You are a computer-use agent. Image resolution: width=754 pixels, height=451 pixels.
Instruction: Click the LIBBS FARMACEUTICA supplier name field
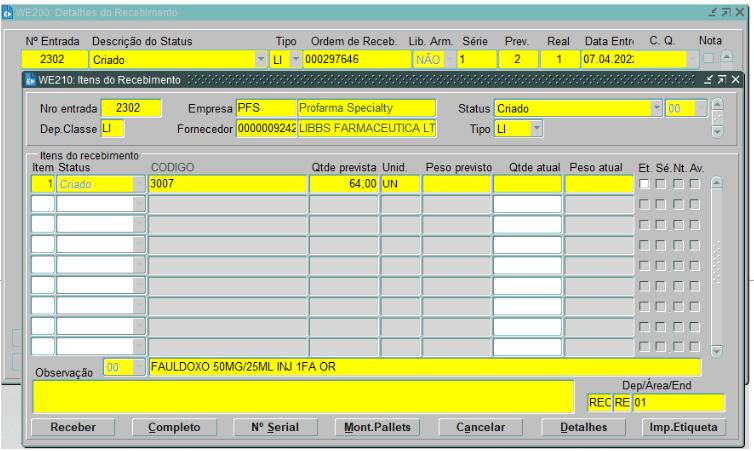click(366, 128)
